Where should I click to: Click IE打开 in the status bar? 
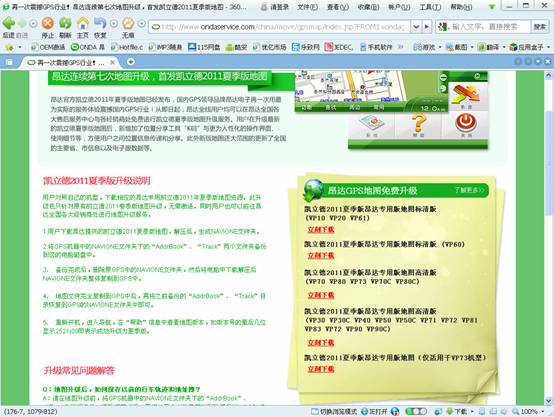[x=375, y=411]
